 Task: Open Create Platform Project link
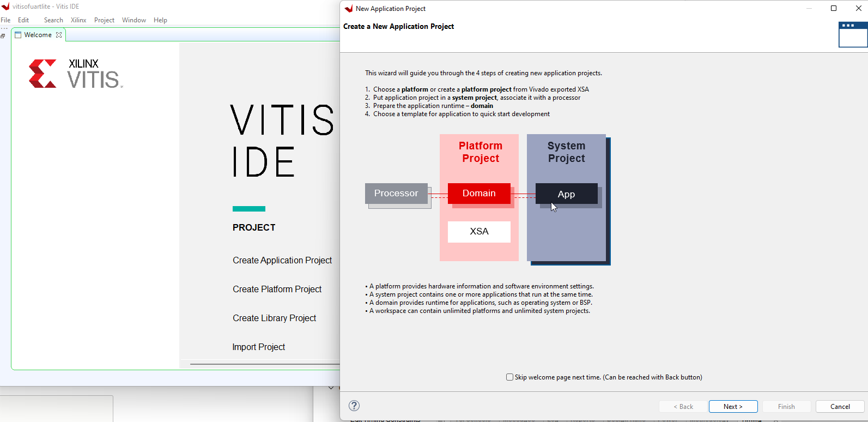(277, 290)
